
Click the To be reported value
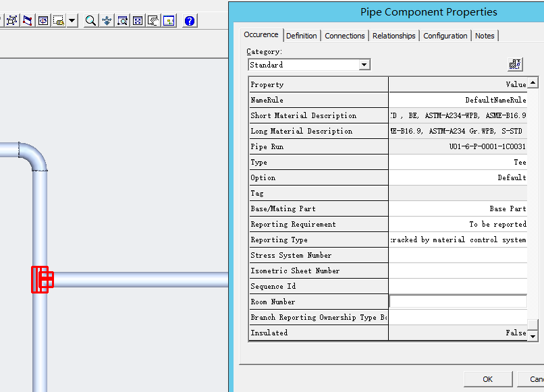(458, 224)
